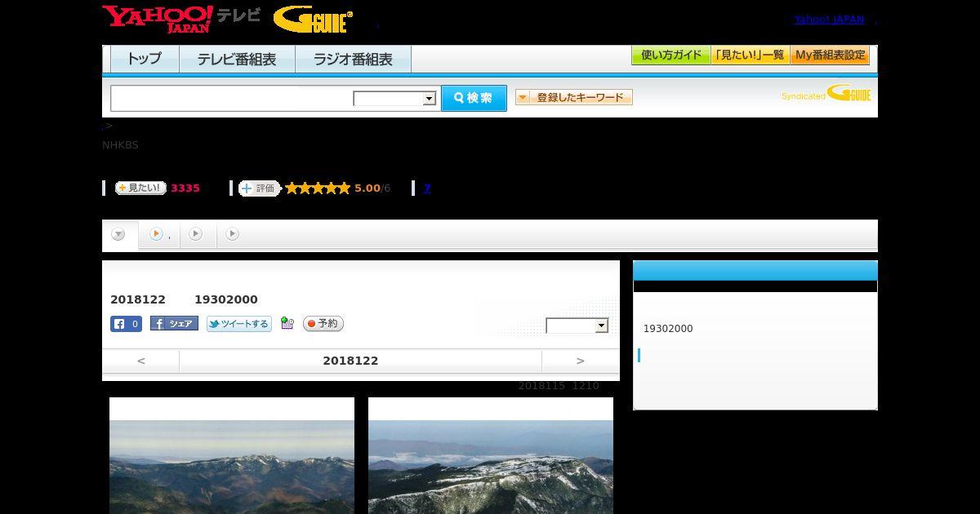Open the fourth tab with gray play arrow

pyautogui.click(x=233, y=234)
